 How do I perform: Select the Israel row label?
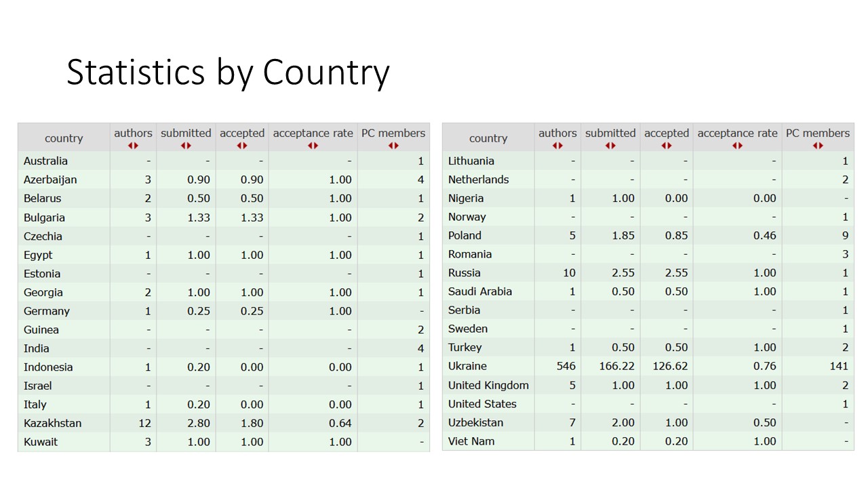[x=37, y=386]
